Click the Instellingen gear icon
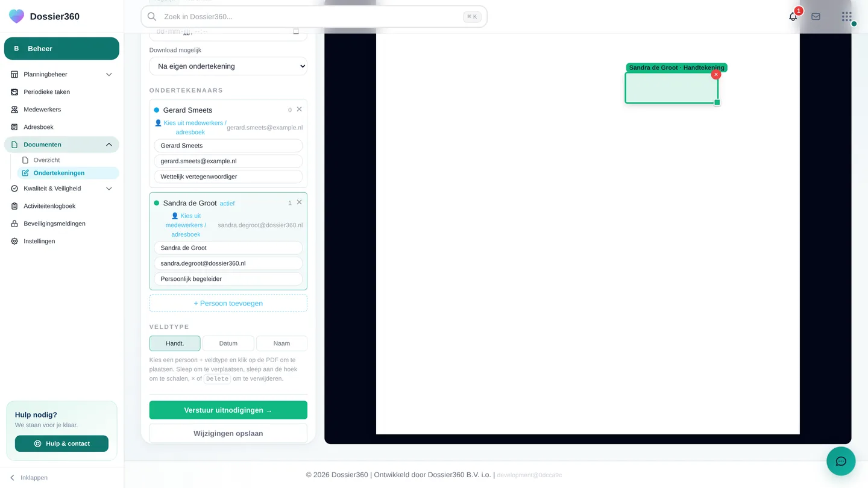The width and height of the screenshot is (868, 488). [14, 241]
